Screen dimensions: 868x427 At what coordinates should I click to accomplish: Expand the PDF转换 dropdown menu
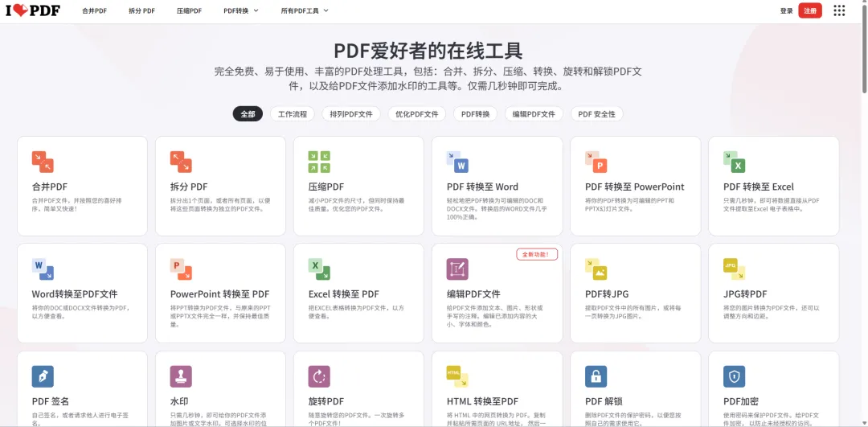pos(241,10)
